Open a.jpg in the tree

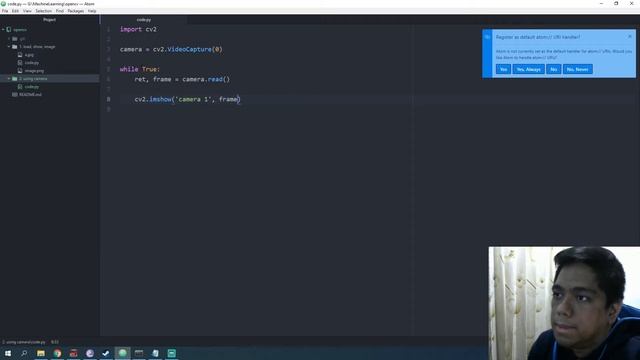[29, 55]
